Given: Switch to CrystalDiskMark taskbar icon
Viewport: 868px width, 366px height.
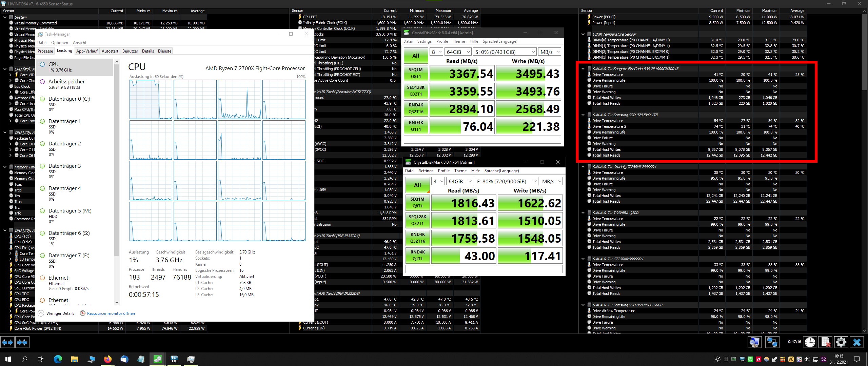Looking at the screenshot, I should coord(158,359).
